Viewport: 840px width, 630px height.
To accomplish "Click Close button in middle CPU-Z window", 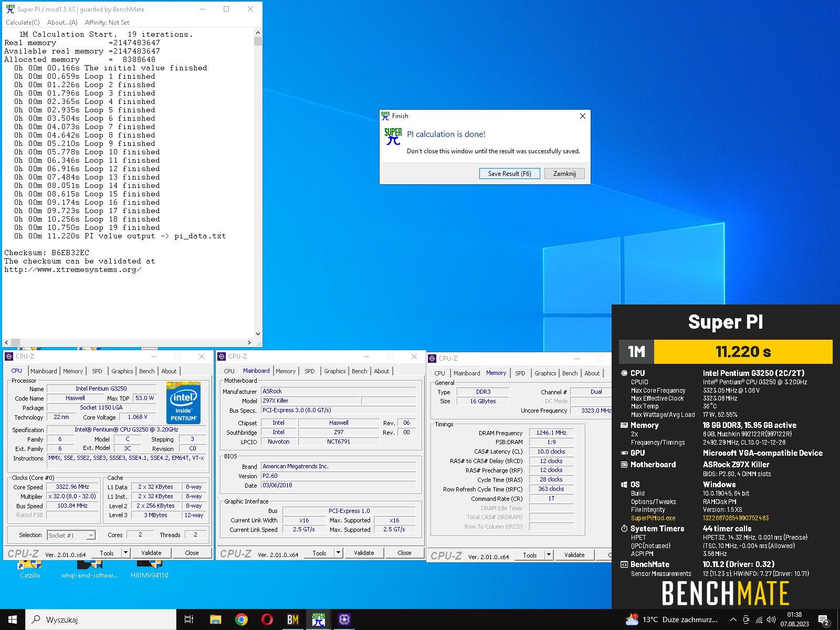I will [404, 553].
